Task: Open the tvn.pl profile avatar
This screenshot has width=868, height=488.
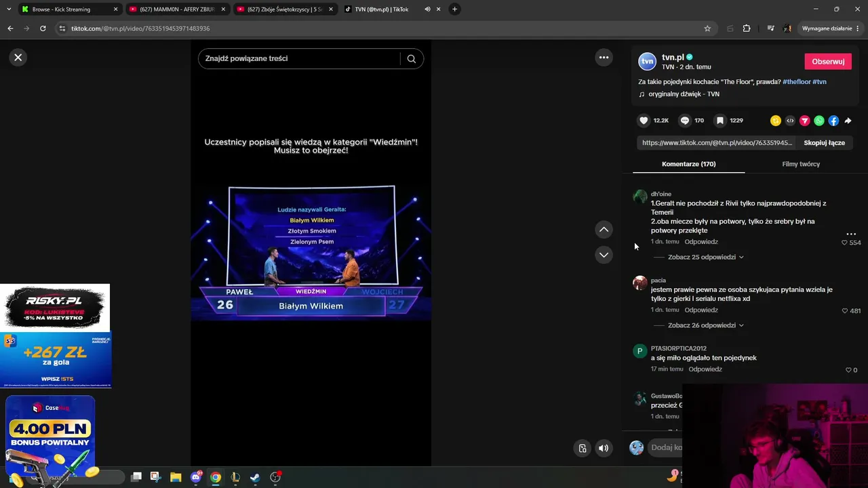Action: (648, 62)
